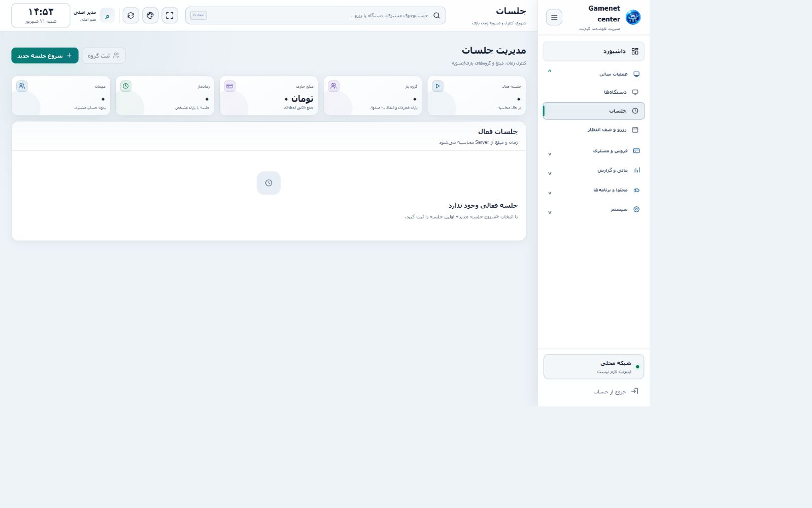
Task: Click the refresh icon in top bar
Action: tap(131, 15)
